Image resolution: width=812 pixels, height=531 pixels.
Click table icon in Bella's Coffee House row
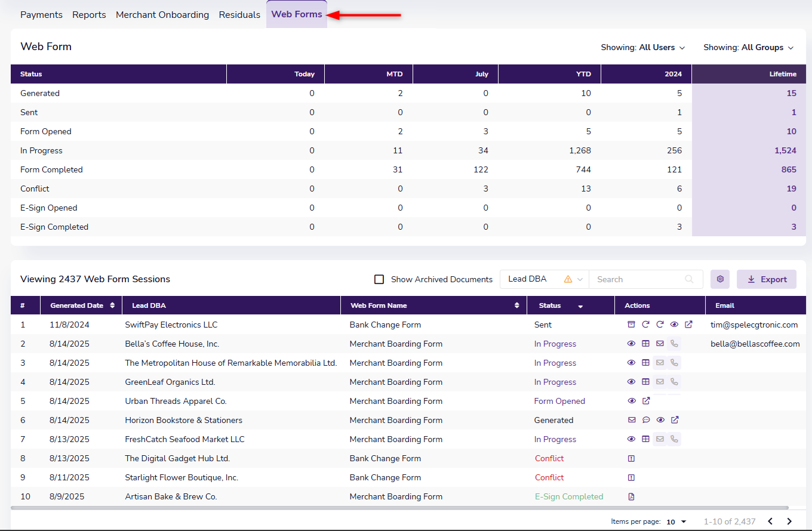click(645, 344)
